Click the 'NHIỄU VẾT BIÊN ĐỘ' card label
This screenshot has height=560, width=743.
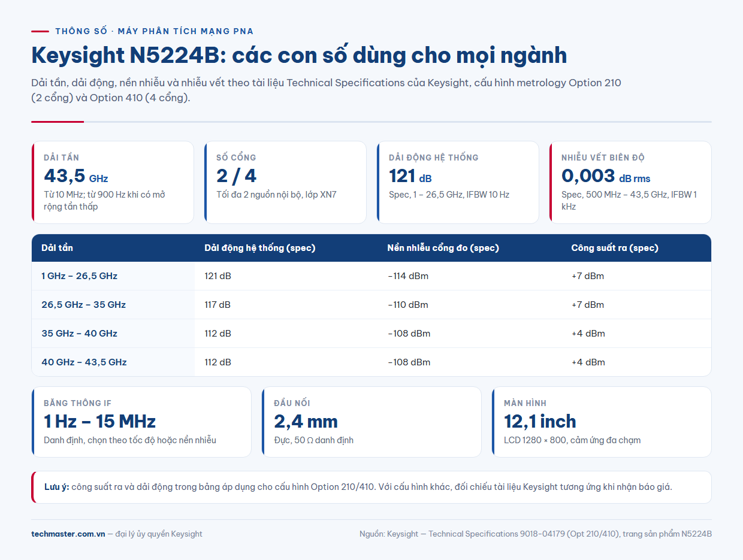pyautogui.click(x=603, y=158)
